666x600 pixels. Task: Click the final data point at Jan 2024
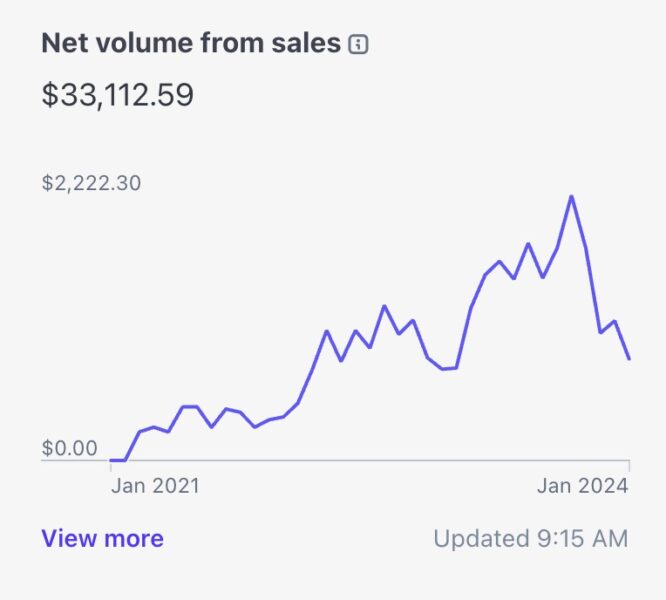629,358
